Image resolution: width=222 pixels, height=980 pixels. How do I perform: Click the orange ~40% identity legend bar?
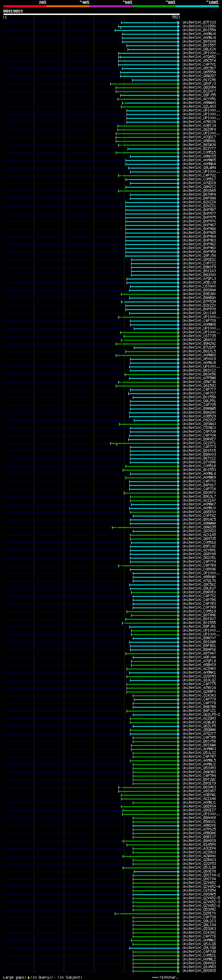(x=68, y=6)
